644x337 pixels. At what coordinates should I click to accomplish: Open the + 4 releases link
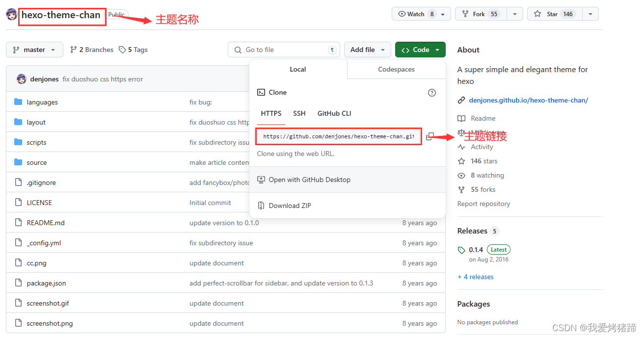[x=476, y=277]
